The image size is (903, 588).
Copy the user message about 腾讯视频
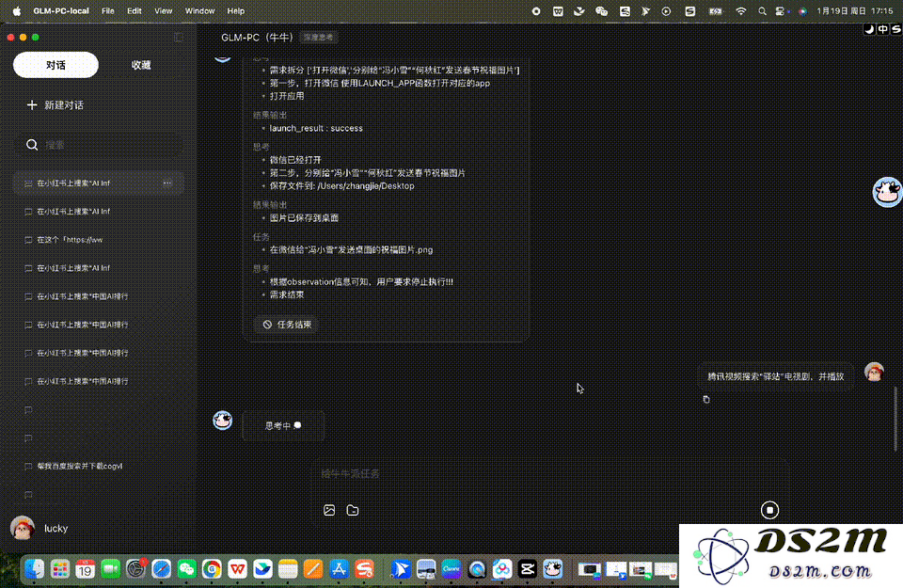tap(706, 399)
